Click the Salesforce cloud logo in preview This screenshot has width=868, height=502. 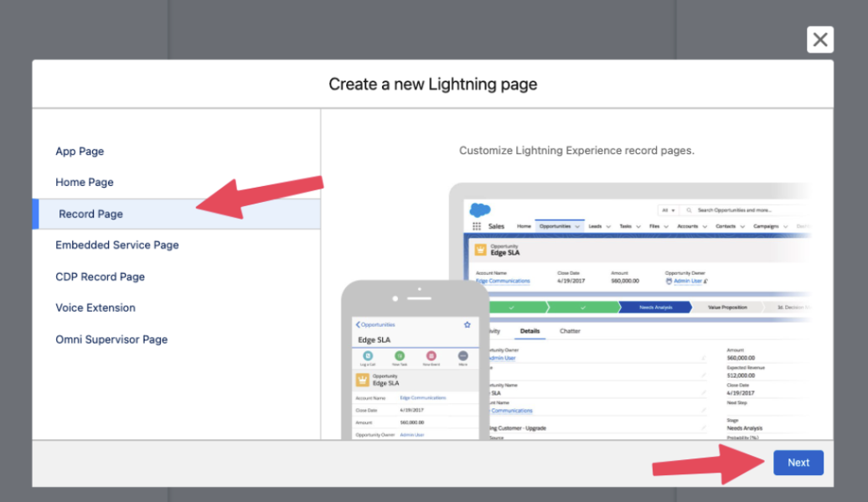[x=480, y=210]
